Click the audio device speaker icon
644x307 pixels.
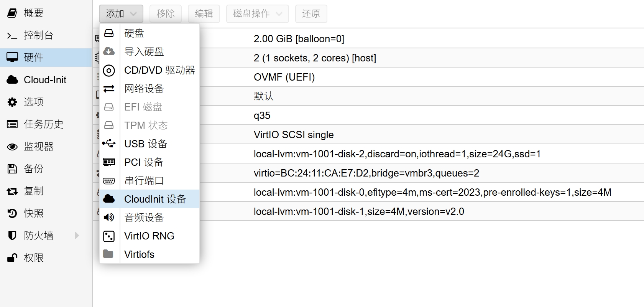coord(109,217)
